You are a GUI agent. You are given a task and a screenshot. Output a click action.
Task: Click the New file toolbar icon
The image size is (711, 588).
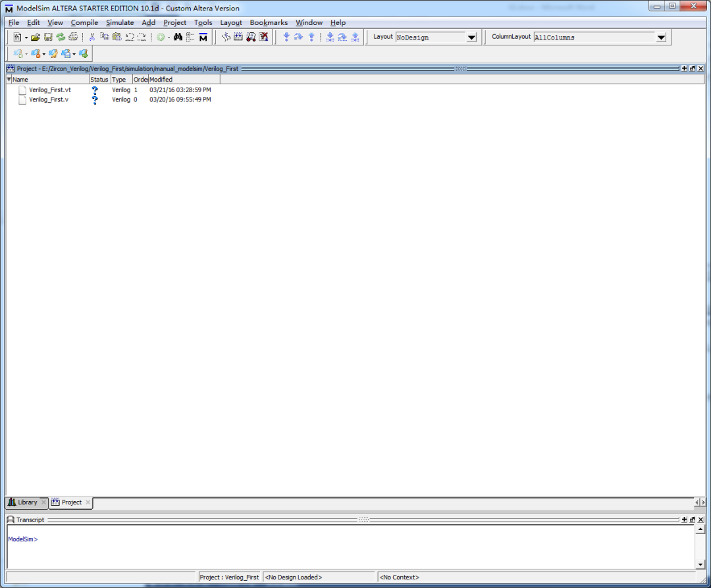[17, 37]
